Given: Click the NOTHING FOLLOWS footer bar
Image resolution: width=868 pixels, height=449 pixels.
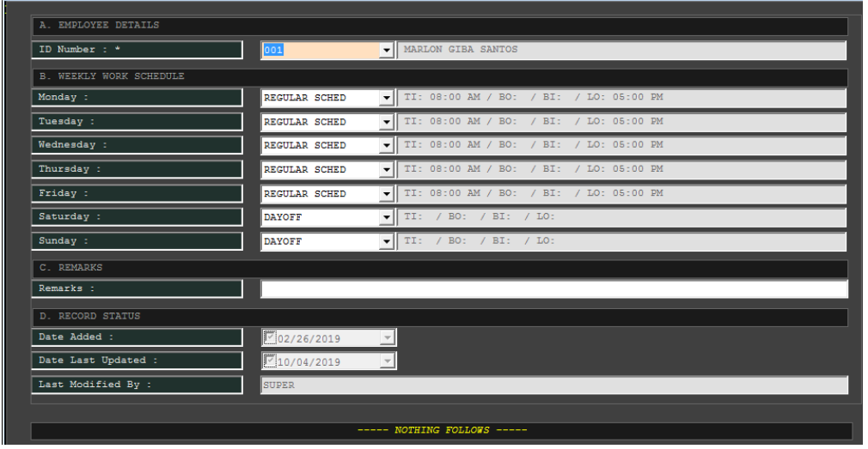Looking at the screenshot, I should coord(442,430).
